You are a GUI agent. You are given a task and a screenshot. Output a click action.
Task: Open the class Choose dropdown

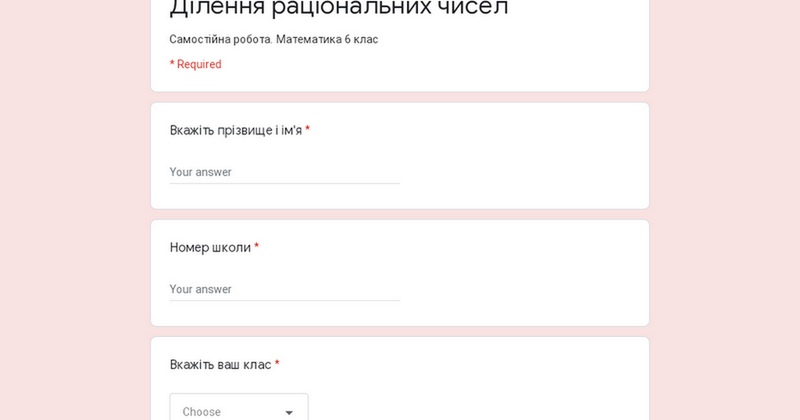(239, 410)
